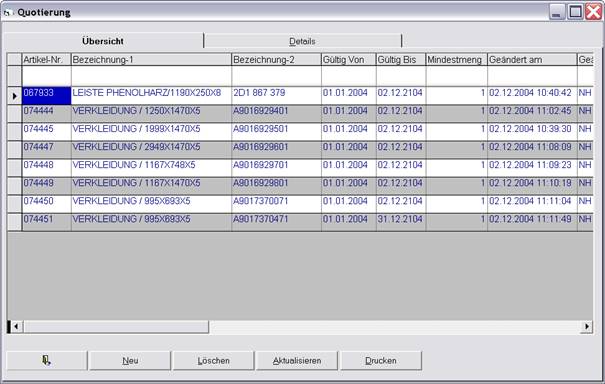Click the 02.12.2004 10:40:42 timestamp cell
605x384 pixels.
(532, 95)
